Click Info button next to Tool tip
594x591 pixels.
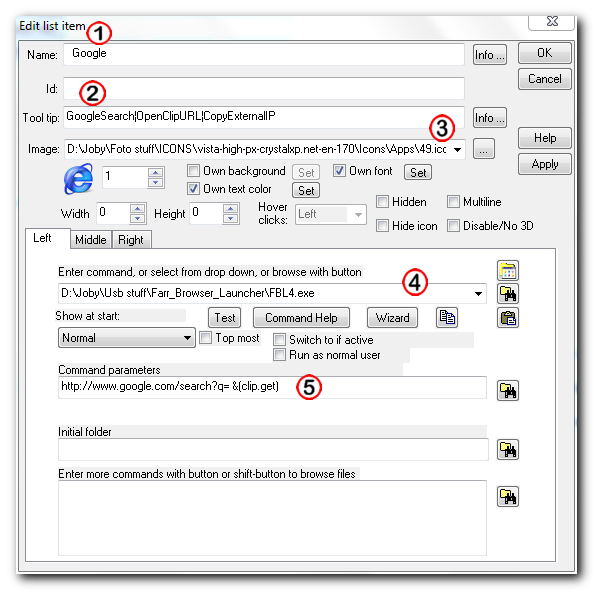point(489,118)
